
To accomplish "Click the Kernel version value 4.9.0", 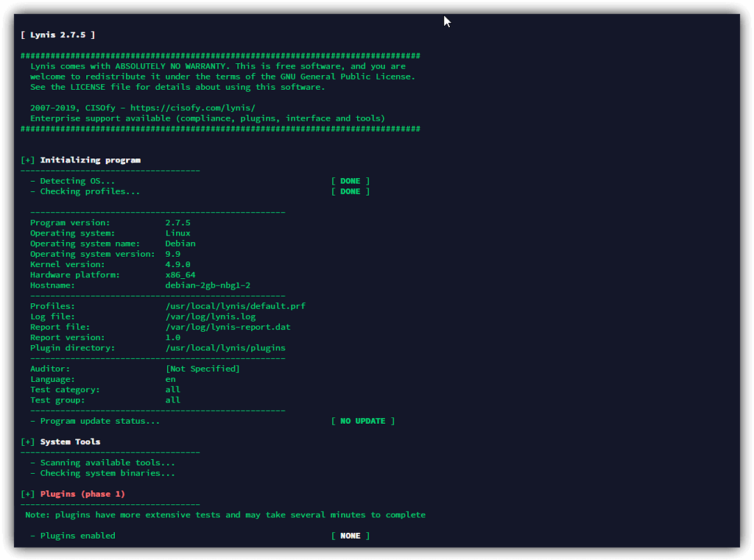I will 178,264.
